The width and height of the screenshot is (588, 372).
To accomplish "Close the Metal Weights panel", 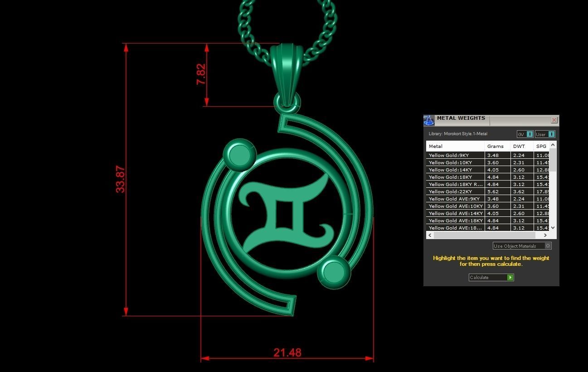I will tap(554, 120).
